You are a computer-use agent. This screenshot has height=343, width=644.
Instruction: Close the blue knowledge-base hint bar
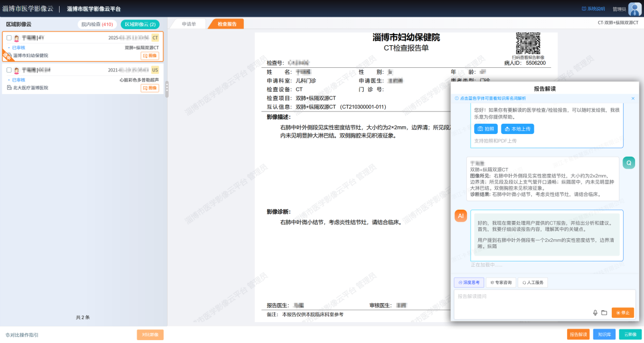[633, 98]
